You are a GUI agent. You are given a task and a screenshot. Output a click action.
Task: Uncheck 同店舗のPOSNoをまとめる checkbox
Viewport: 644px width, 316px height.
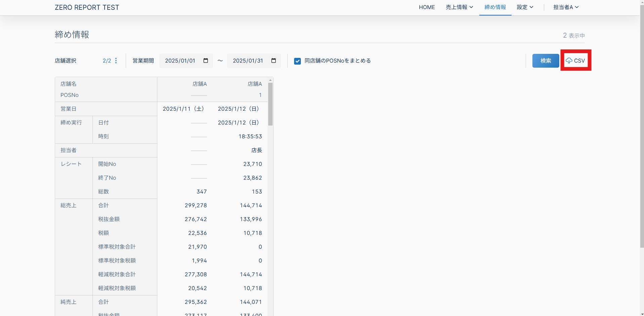click(297, 61)
